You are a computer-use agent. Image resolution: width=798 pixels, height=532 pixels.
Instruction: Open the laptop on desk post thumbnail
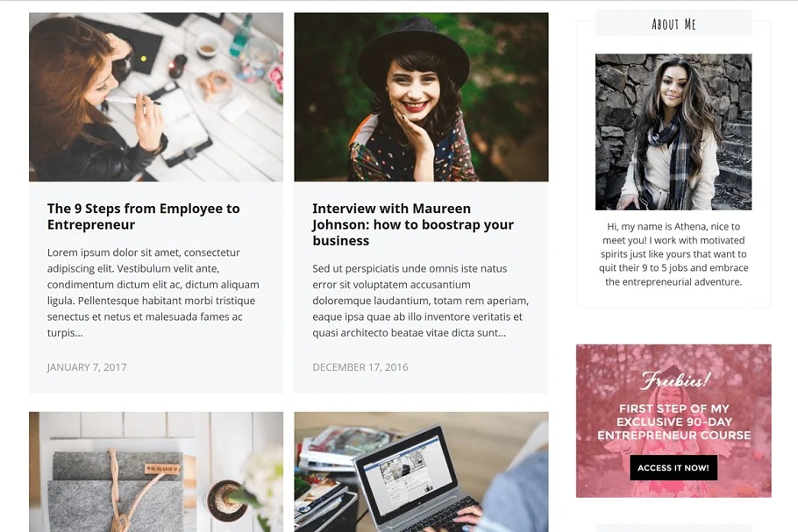click(x=422, y=472)
